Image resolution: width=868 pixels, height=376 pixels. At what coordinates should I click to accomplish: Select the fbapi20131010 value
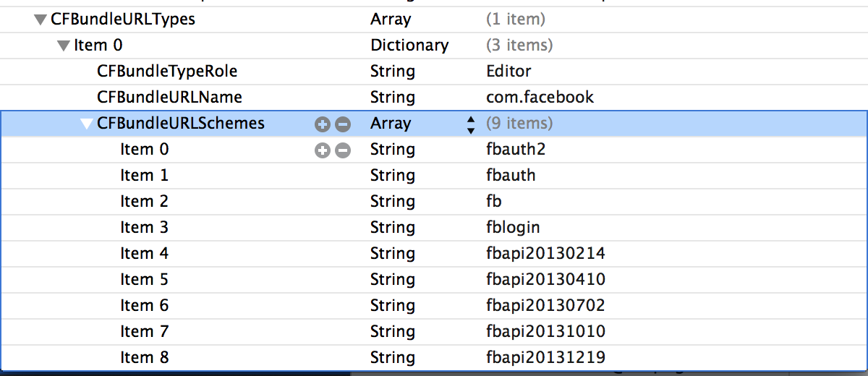545,331
